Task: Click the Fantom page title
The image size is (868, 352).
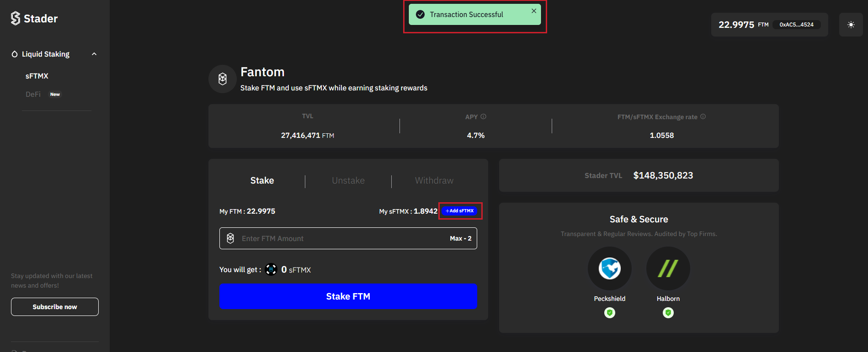Action: click(x=262, y=72)
